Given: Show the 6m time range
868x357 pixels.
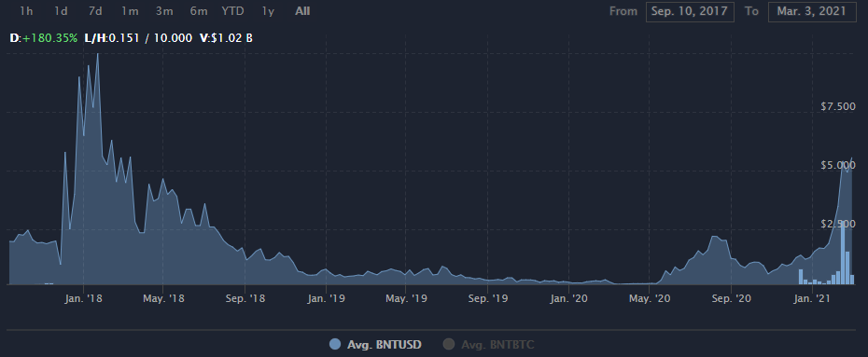Looking at the screenshot, I should coord(198,11).
